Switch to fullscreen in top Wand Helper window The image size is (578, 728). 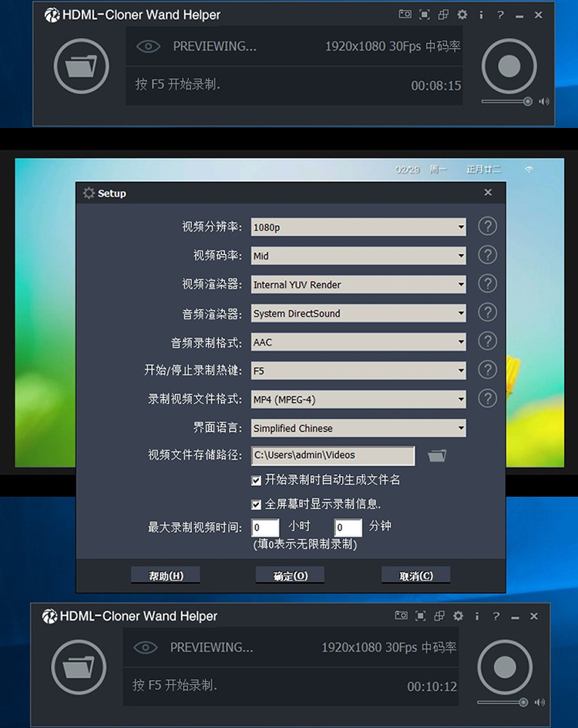[425, 15]
